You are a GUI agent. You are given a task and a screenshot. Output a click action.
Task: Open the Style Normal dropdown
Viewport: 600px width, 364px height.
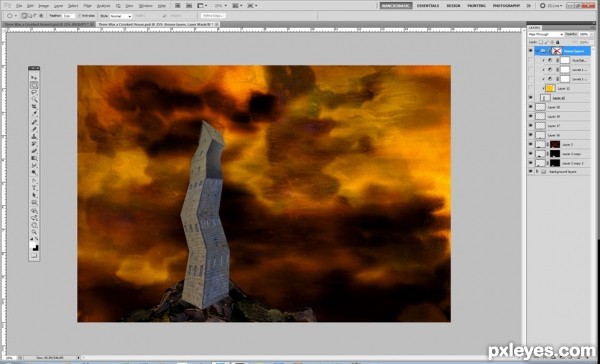click(x=121, y=16)
